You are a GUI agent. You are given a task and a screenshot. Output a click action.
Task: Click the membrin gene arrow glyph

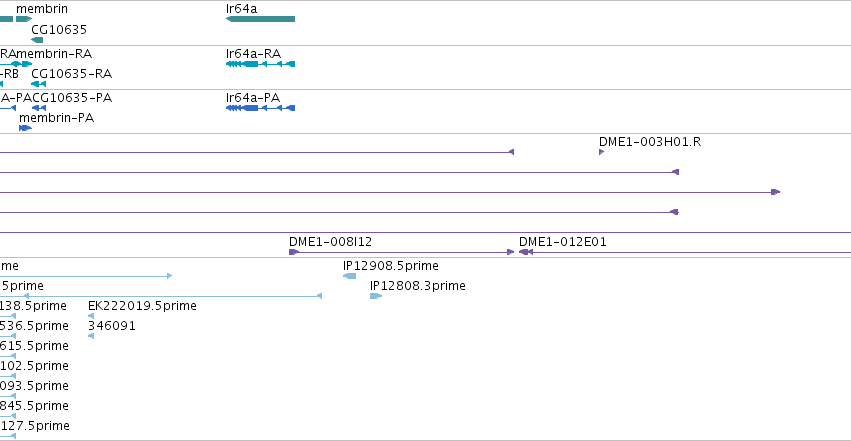pyautogui.click(x=24, y=19)
